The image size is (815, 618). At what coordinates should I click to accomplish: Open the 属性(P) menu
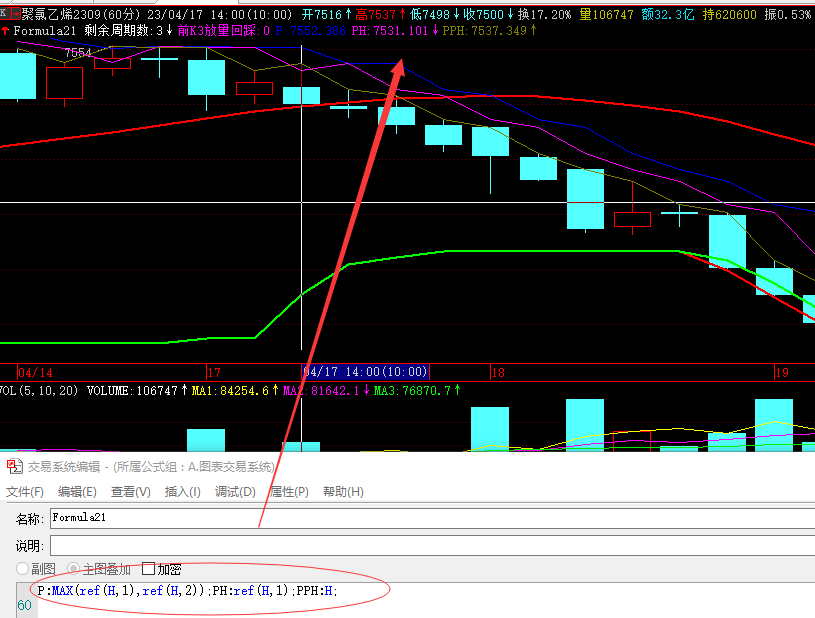pos(289,492)
